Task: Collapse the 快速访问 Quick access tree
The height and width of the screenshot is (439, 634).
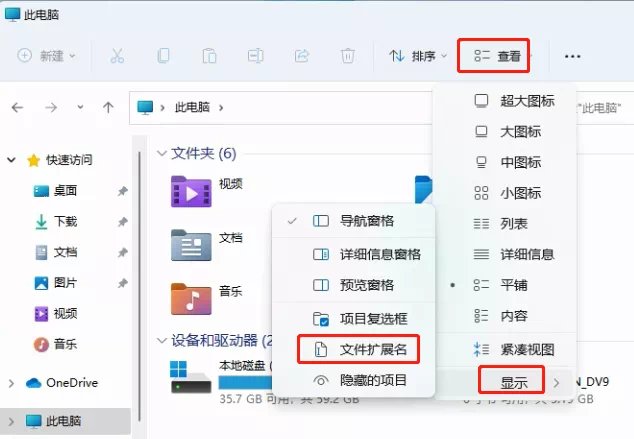Action: [11, 160]
